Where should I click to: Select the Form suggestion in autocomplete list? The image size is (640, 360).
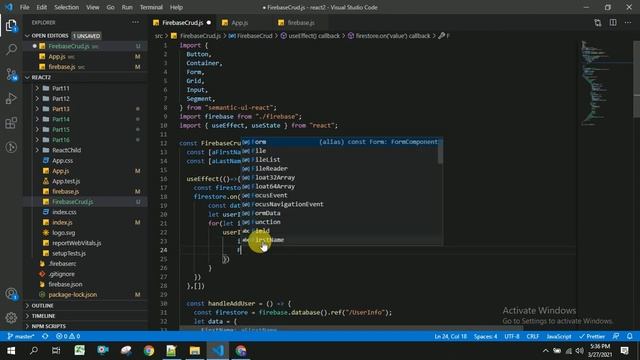point(341,142)
